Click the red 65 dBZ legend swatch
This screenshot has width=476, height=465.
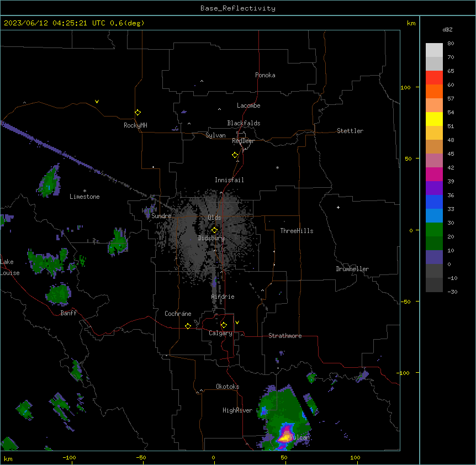tap(434, 77)
